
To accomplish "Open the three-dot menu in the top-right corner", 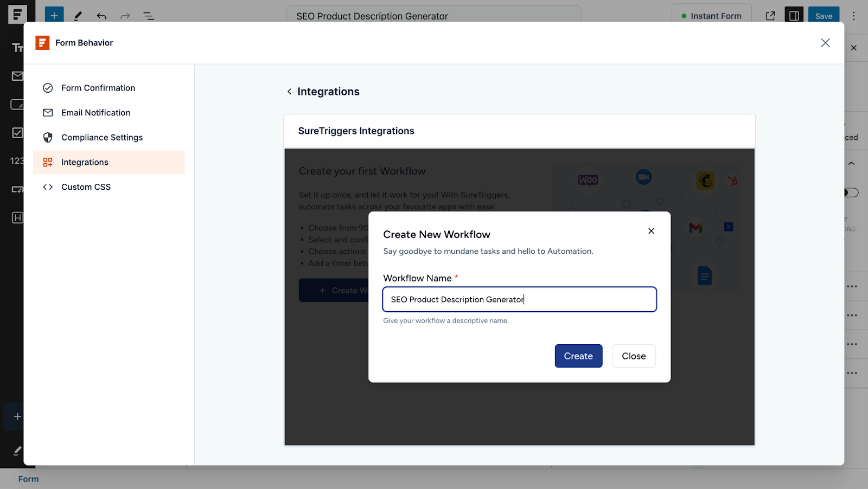I will tap(853, 16).
